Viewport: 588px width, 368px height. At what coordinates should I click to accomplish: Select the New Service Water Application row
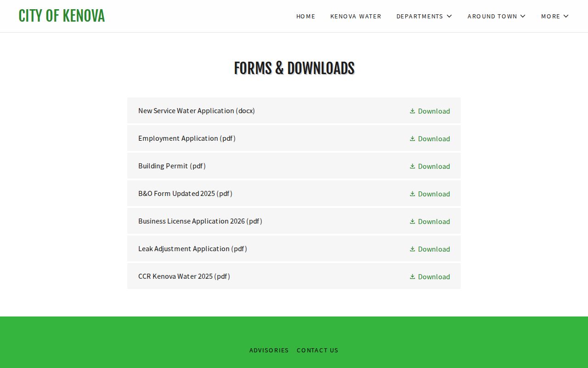coord(294,110)
